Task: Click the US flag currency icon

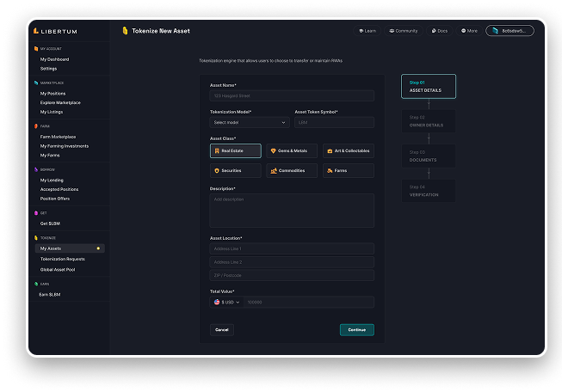Action: pyautogui.click(x=217, y=303)
